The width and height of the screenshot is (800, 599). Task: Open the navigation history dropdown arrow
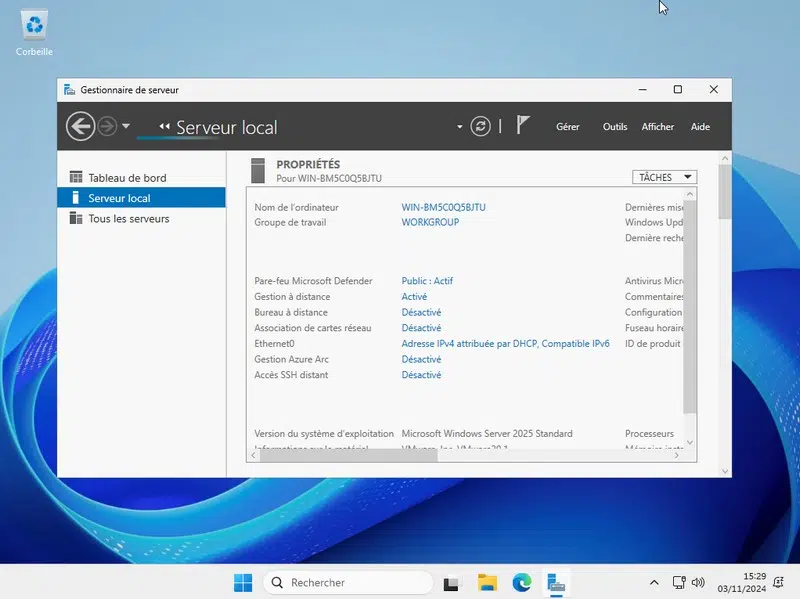point(126,126)
